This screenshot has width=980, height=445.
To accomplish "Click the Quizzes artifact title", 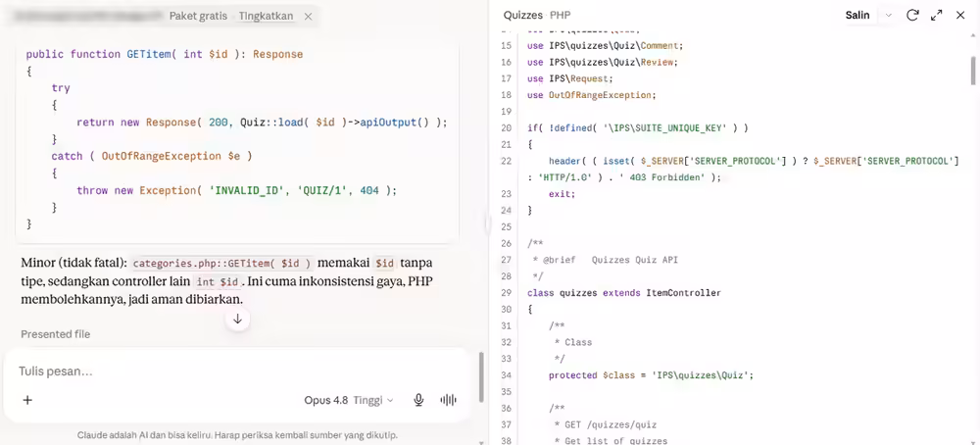I will tap(523, 15).
